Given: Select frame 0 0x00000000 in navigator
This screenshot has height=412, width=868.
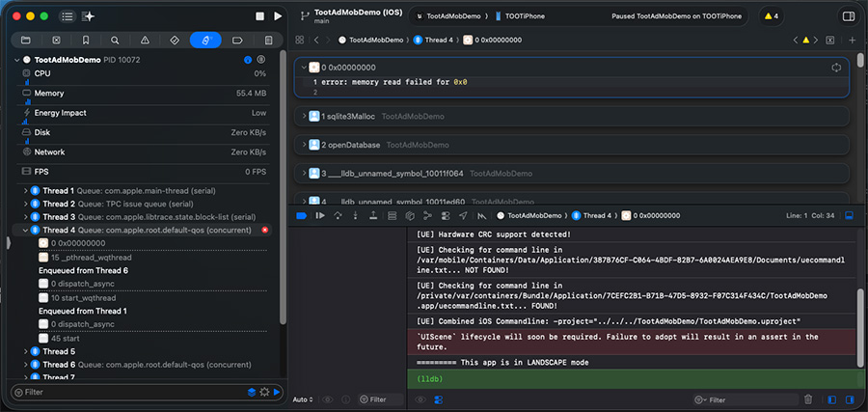Looking at the screenshot, I should click(72, 243).
